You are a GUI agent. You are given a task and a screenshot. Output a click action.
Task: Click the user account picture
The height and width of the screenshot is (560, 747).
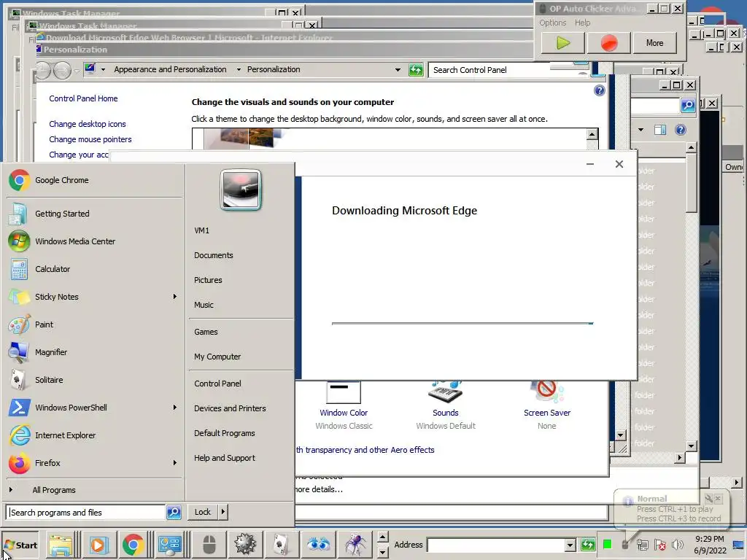click(241, 190)
